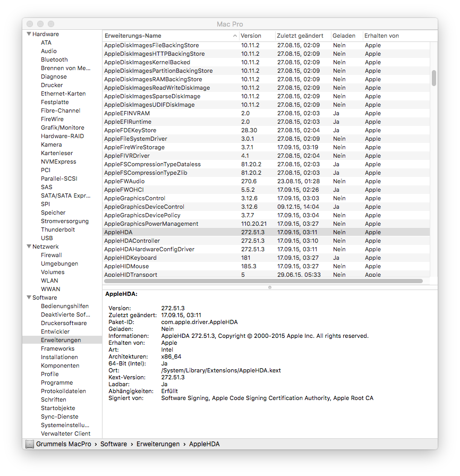This screenshot has height=476, width=460.
Task: Select Festplatte in the sidebar
Action: (55, 102)
